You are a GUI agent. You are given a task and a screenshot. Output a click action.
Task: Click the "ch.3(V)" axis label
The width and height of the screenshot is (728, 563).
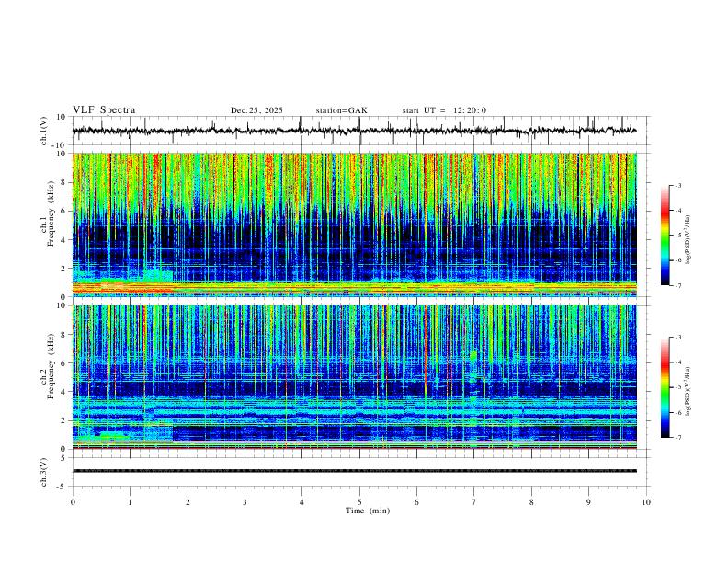[44, 472]
